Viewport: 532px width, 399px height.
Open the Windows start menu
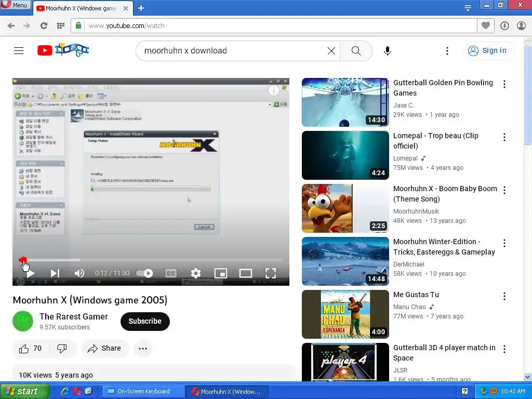tap(24, 391)
